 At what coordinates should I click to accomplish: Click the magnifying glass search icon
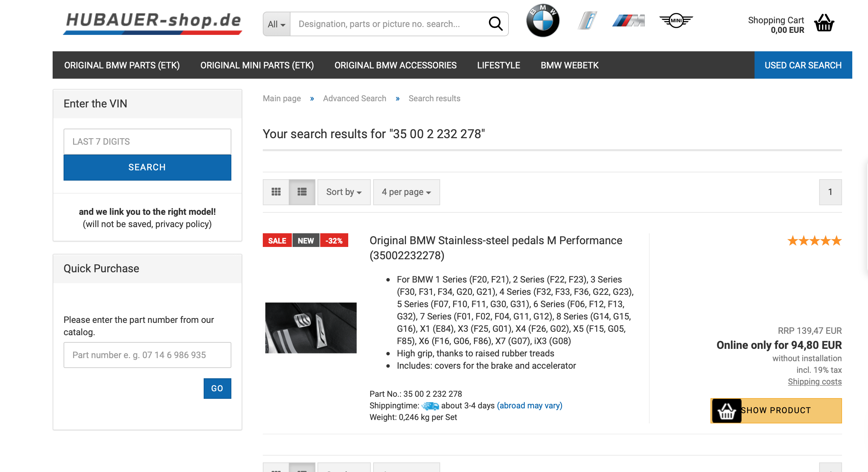point(496,24)
